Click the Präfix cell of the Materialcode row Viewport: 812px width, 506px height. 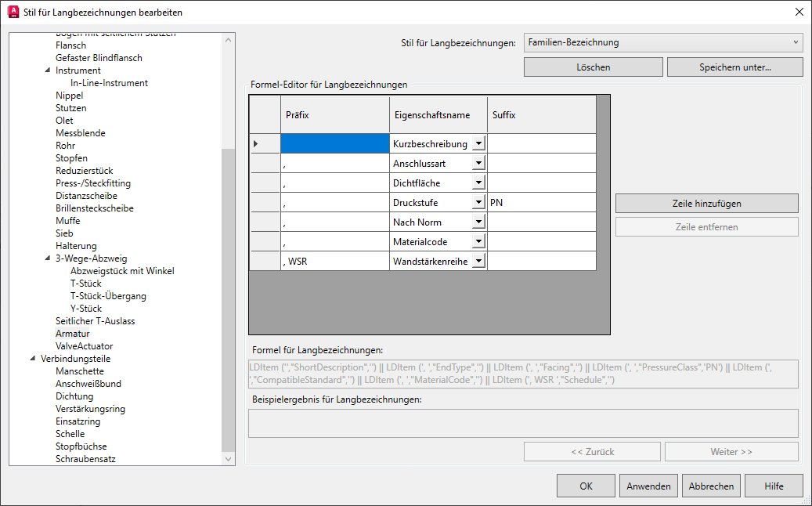click(x=335, y=241)
